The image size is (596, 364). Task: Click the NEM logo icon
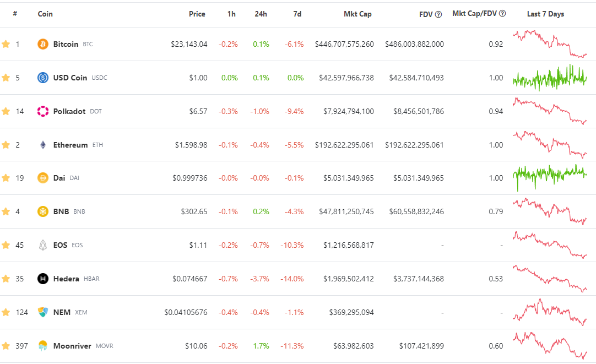point(43,312)
